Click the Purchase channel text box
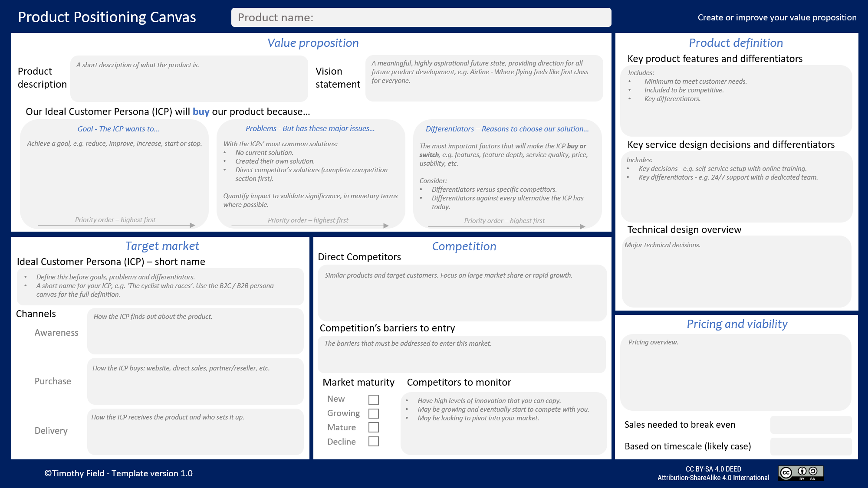This screenshot has width=868, height=488. (195, 381)
